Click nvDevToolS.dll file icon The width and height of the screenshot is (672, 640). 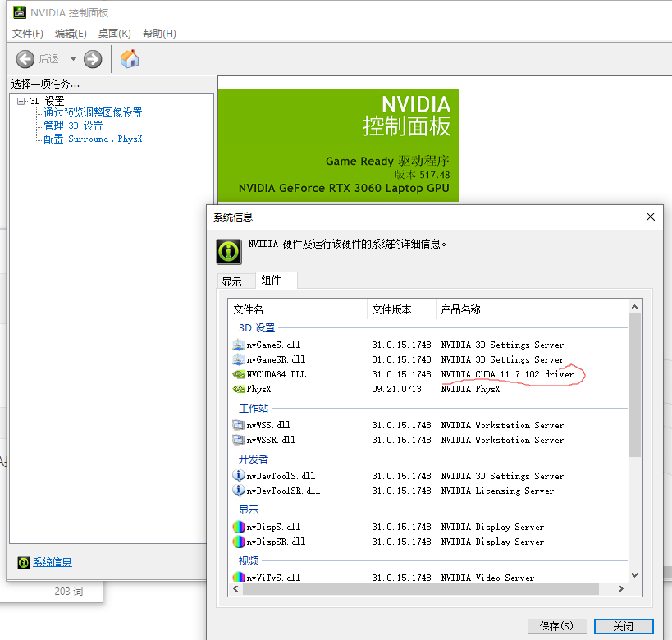point(238,475)
